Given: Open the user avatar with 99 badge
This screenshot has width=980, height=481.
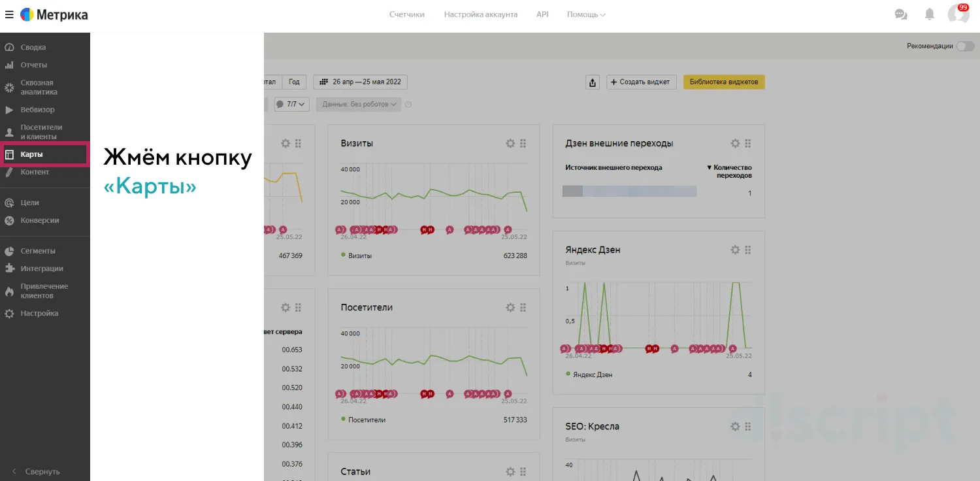Looking at the screenshot, I should pos(958,14).
